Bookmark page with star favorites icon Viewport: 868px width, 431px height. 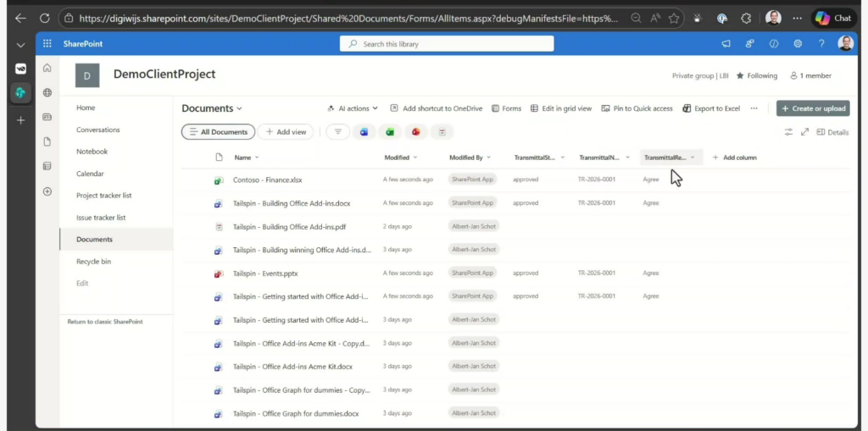tap(674, 19)
